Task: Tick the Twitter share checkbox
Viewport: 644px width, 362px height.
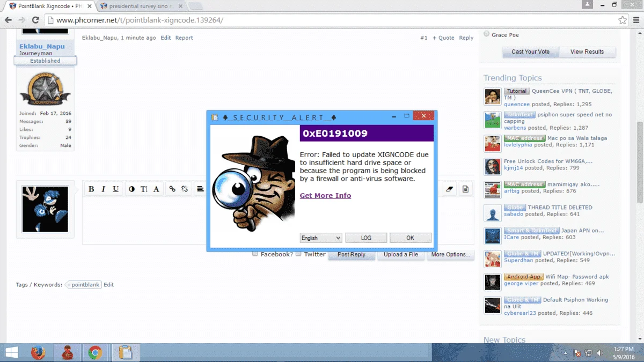Action: coord(298,254)
